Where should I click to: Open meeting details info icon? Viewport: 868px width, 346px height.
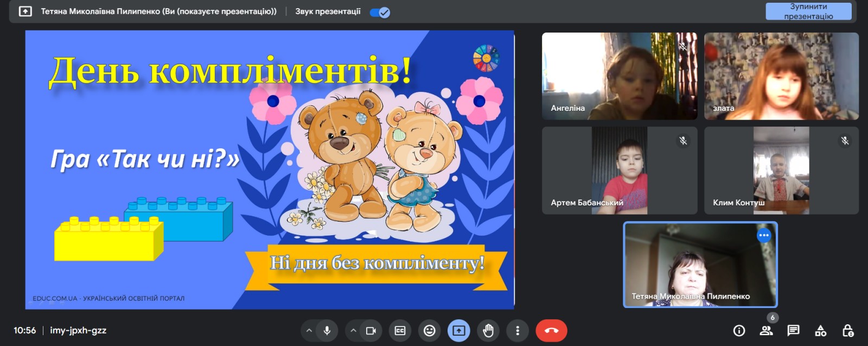click(x=739, y=330)
